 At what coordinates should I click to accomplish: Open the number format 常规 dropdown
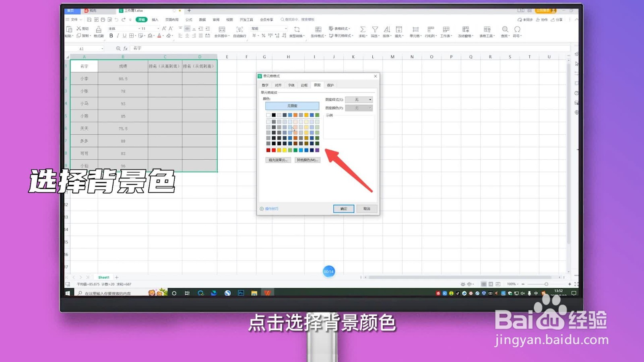(x=286, y=29)
